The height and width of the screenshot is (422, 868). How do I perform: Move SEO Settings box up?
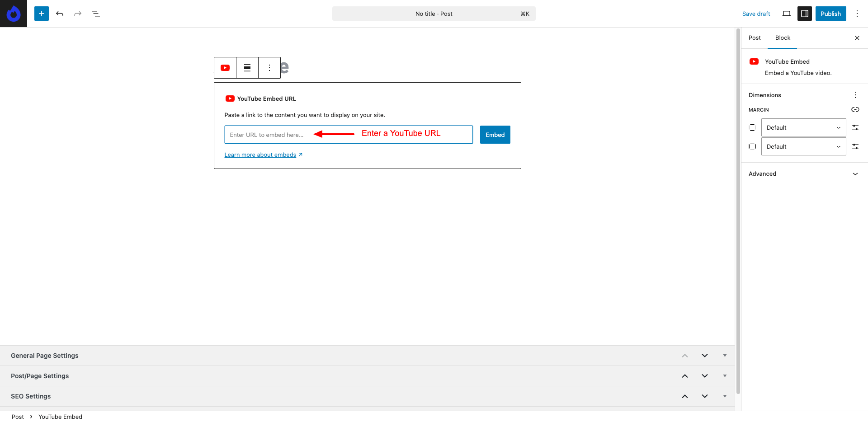pyautogui.click(x=685, y=396)
